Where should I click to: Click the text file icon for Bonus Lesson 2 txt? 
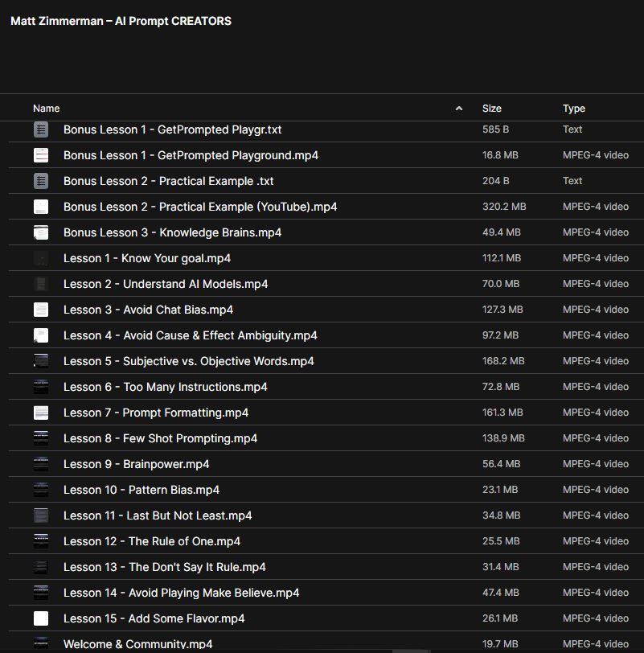[x=41, y=181]
